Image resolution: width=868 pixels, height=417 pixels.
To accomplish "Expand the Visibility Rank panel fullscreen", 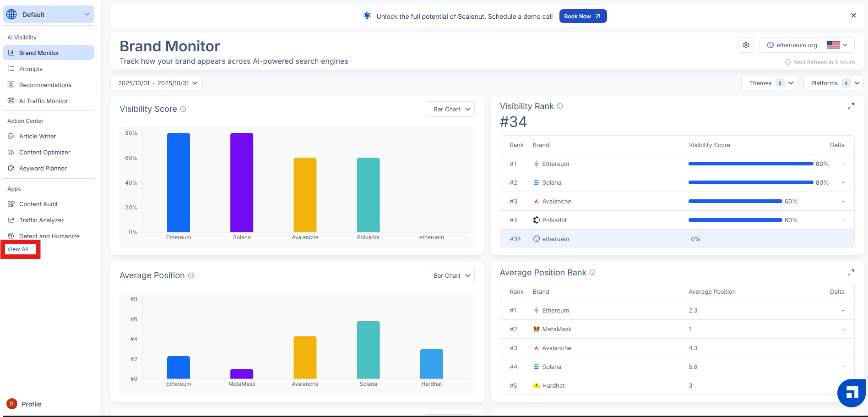I will pyautogui.click(x=851, y=106).
